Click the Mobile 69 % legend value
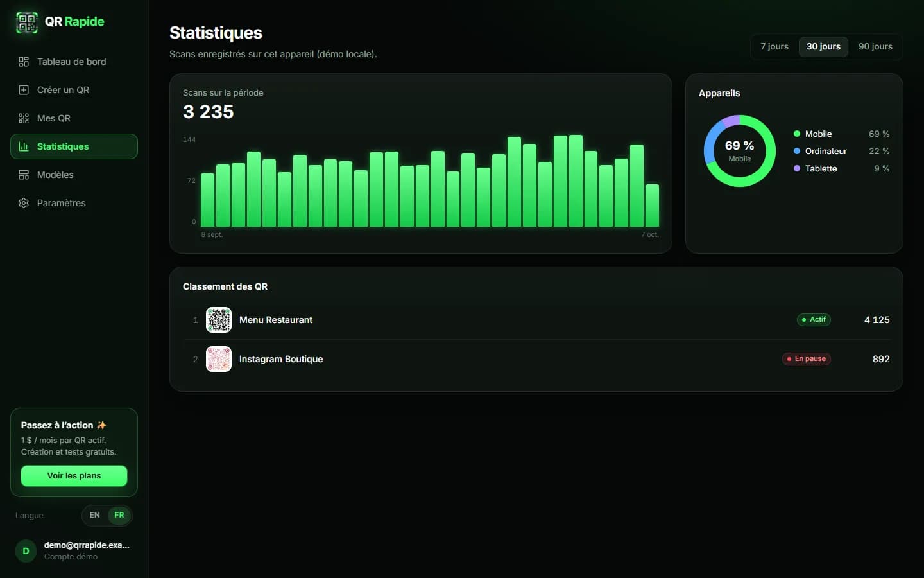 tap(879, 134)
